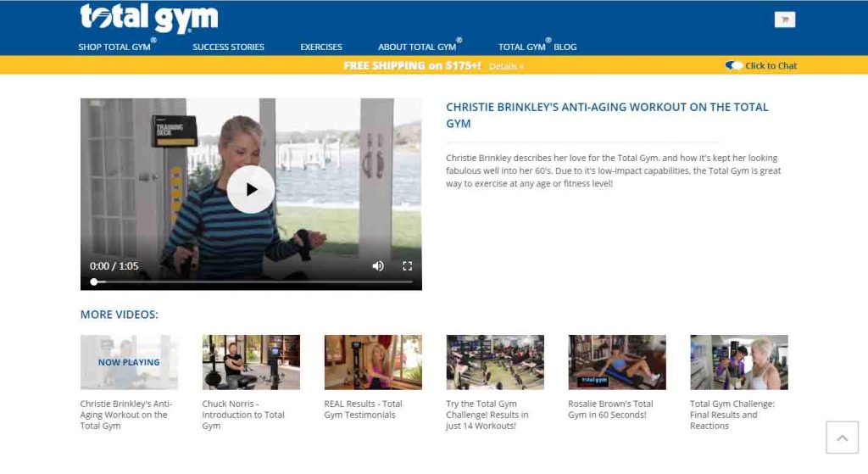This screenshot has width=868, height=474.
Task: Mute the video volume speaker icon
Action: click(x=378, y=266)
